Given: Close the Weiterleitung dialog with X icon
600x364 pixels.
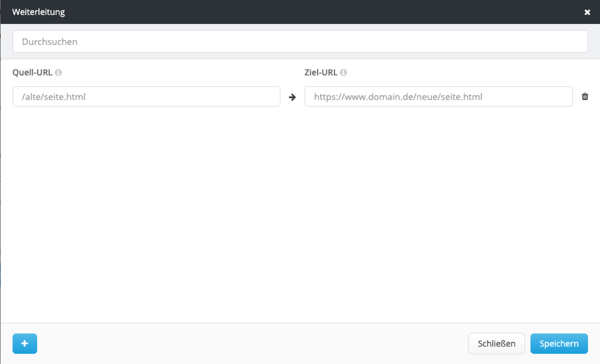Looking at the screenshot, I should point(587,12).
